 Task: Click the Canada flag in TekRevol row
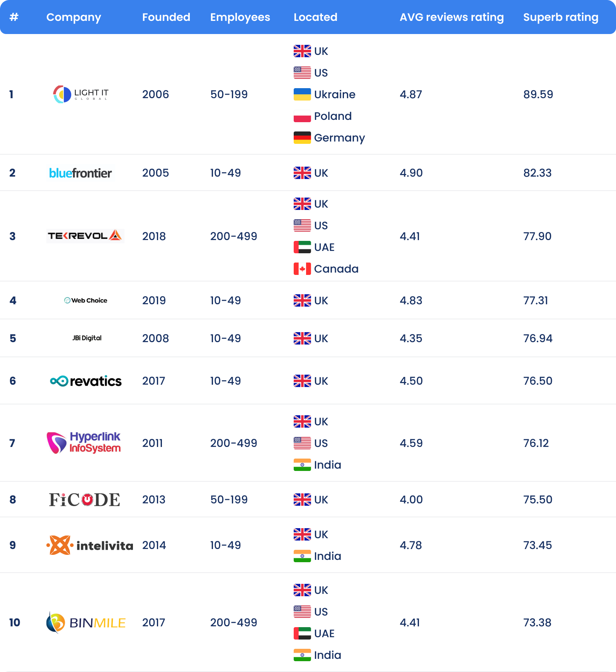point(302,269)
